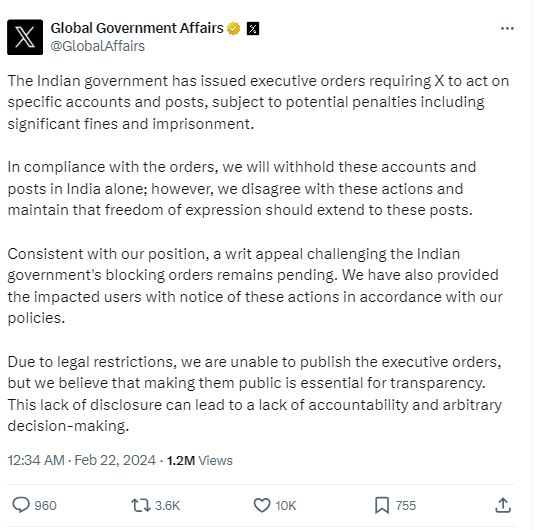The image size is (538, 530).
Task: Open the 12:34 AM timestamp link
Action: point(36,460)
